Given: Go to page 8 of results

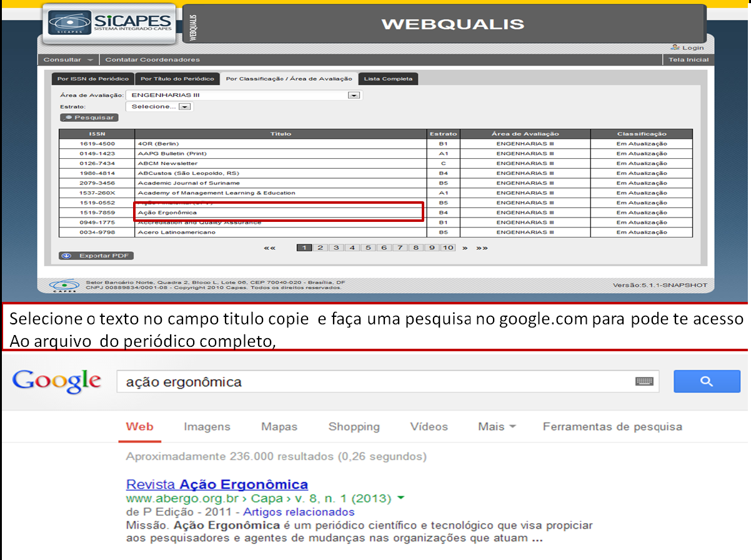Looking at the screenshot, I should [x=415, y=248].
